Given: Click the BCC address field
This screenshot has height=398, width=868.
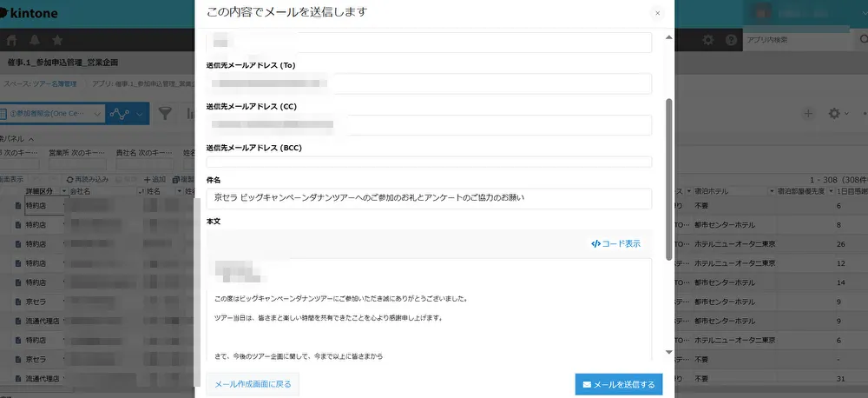Looking at the screenshot, I should (428, 162).
